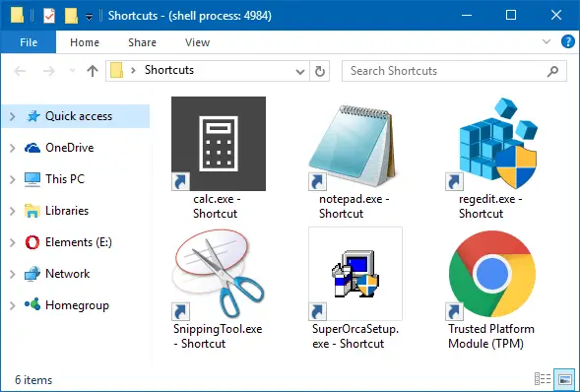Maximize the Shortcuts window
580x392 pixels.
coord(511,15)
